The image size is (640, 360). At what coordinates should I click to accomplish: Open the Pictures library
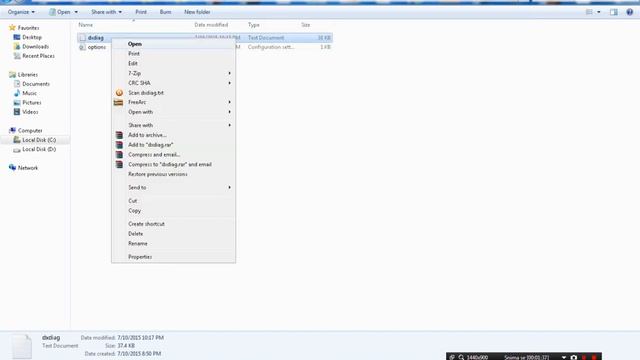(32, 102)
